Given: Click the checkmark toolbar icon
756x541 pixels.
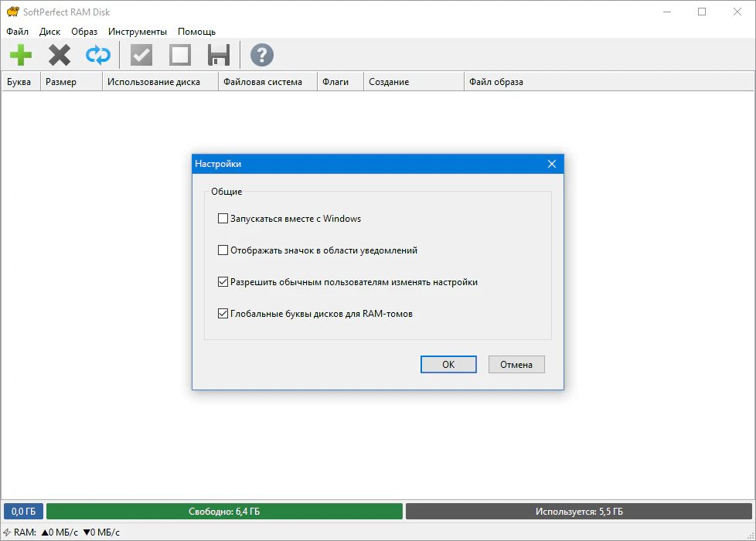Looking at the screenshot, I should [141, 55].
